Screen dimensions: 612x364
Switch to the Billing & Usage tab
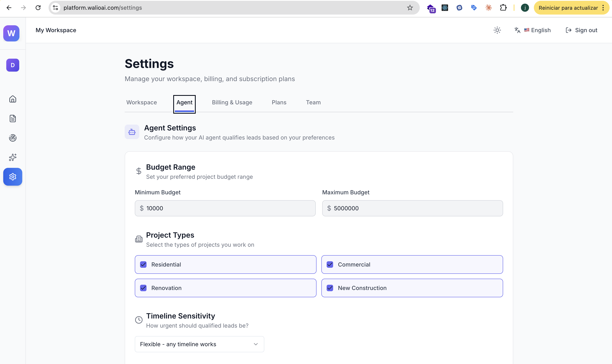coord(232,102)
